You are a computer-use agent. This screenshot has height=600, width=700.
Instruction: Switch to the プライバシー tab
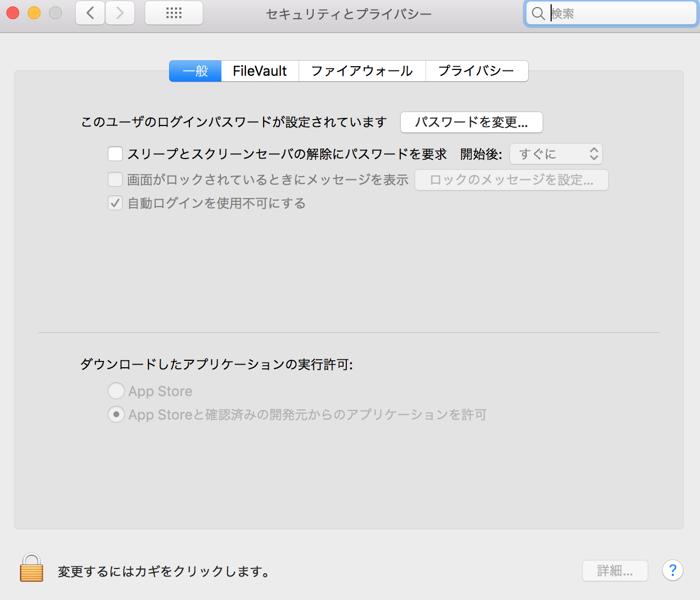pyautogui.click(x=476, y=71)
